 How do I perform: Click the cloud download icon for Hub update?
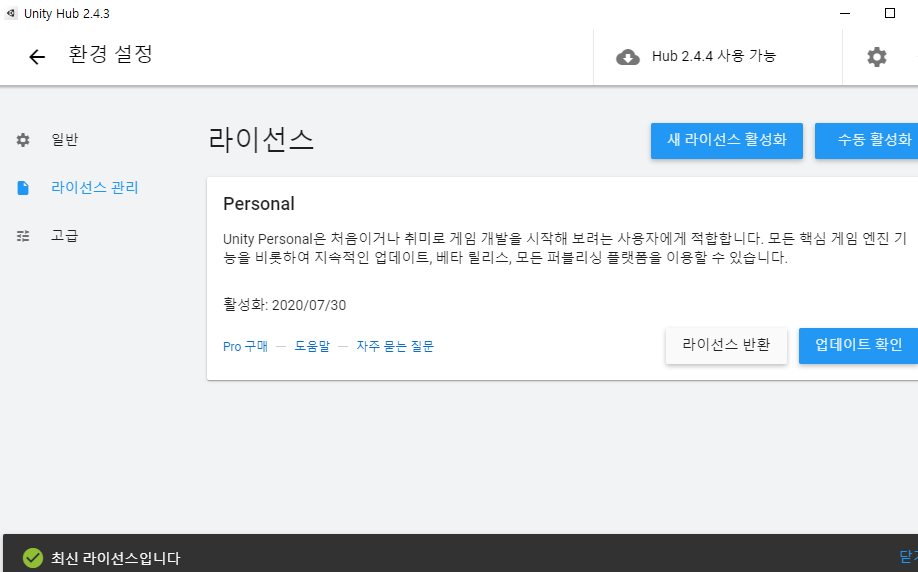pos(628,57)
